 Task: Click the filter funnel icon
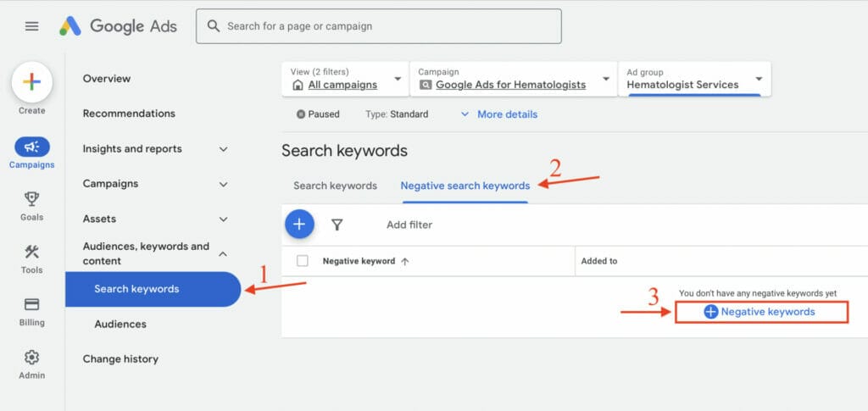click(x=337, y=225)
